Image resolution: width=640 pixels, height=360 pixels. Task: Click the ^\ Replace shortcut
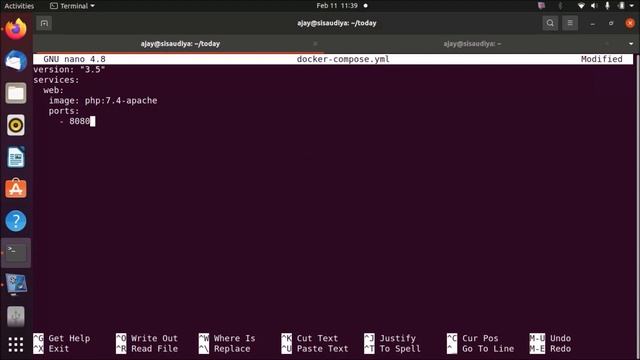point(224,349)
